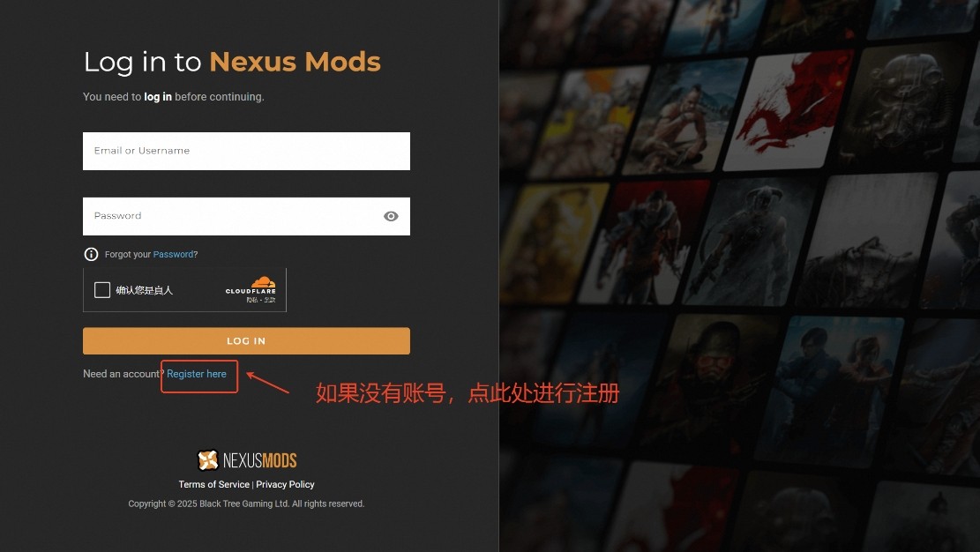
Task: Click the Cloudflare cloud logo
Action: (x=263, y=282)
